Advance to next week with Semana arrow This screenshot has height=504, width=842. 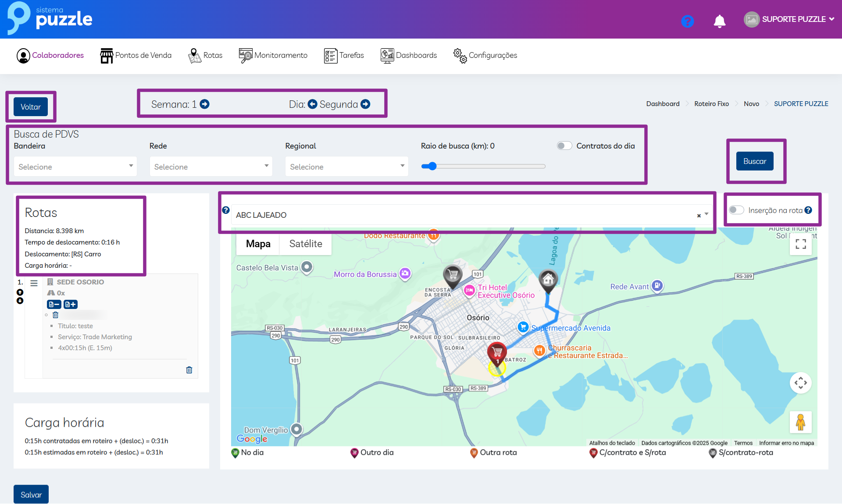(204, 104)
